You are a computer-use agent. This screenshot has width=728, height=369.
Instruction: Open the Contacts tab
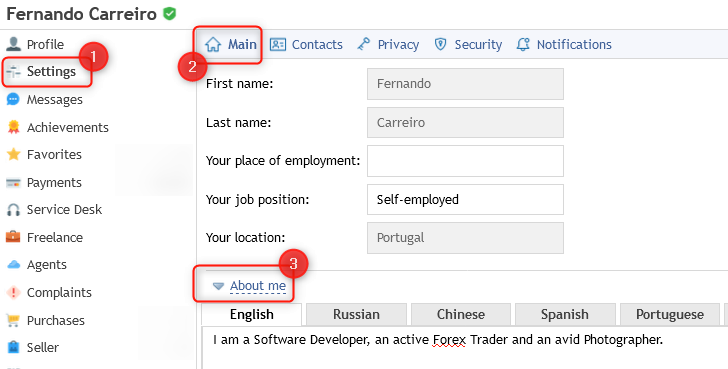click(306, 45)
